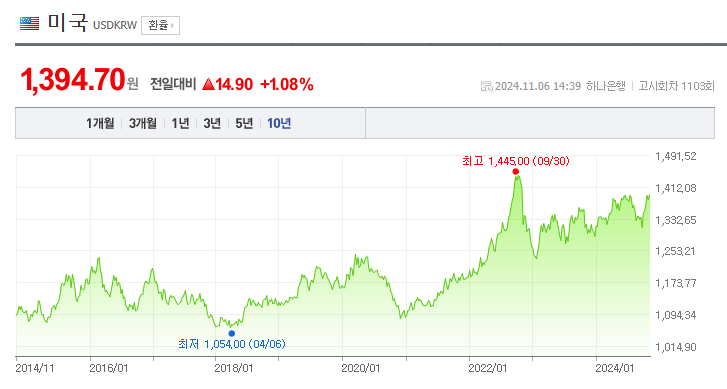Open the 환율 dropdown button
The width and height of the screenshot is (727, 389).
[160, 25]
